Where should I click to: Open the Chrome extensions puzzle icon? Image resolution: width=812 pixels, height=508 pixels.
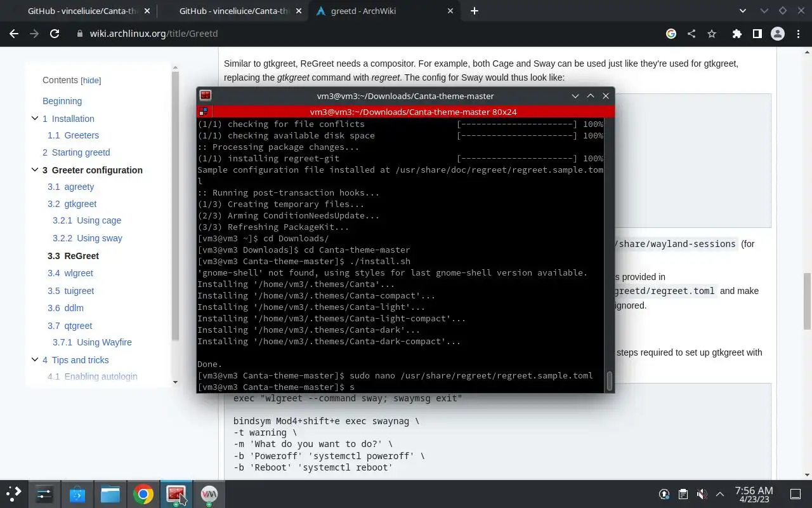[737, 34]
